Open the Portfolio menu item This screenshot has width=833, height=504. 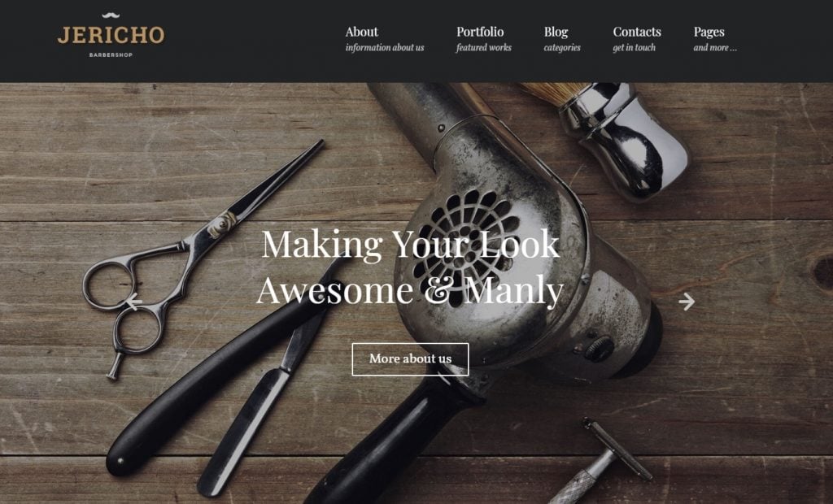[480, 32]
